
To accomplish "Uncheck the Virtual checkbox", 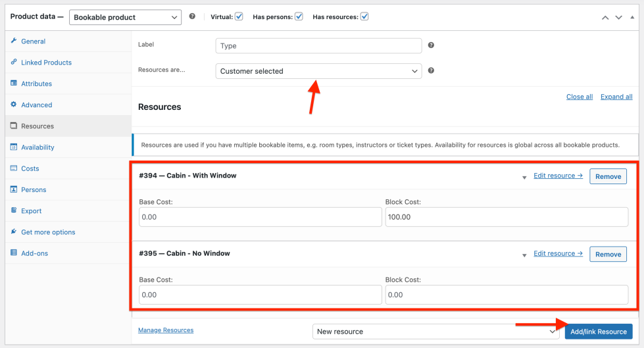I will click(239, 16).
